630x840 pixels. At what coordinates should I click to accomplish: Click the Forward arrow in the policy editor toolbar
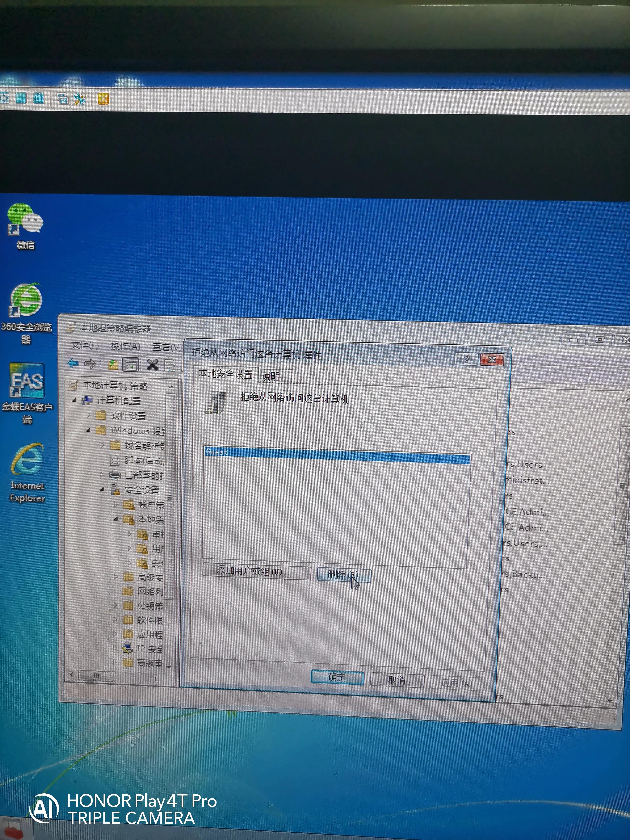point(90,364)
